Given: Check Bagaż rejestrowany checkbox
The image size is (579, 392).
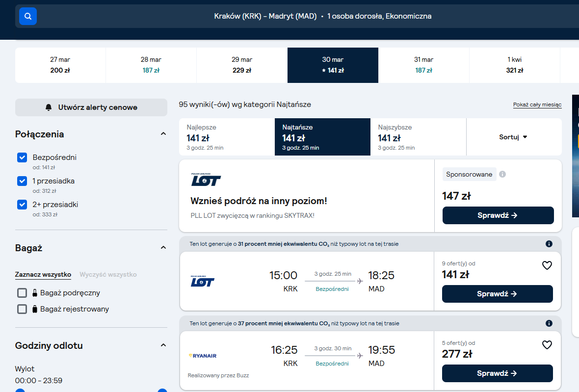Looking at the screenshot, I should 22,309.
